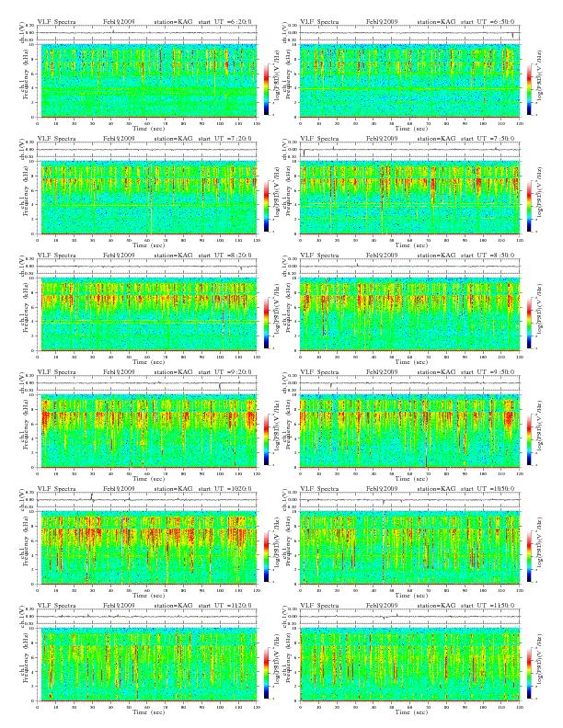Click the ch.1 waveform strip above the 6:50:0 spectrogram
This screenshot has width=563, height=728.
pyautogui.click(x=409, y=32)
